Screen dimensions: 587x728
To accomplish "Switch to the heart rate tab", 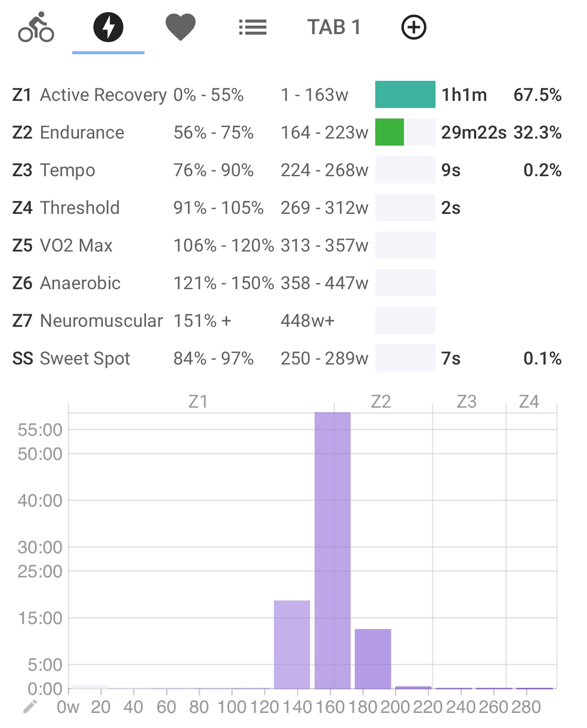I will [181, 28].
